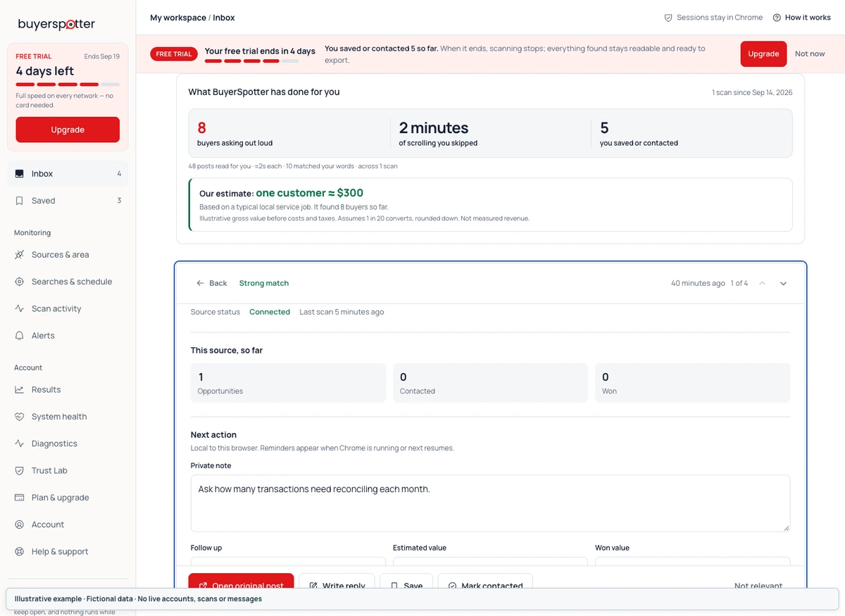This screenshot has width=845, height=616.
Task: Click the sidebar trial progress bar
Action: point(68,84)
